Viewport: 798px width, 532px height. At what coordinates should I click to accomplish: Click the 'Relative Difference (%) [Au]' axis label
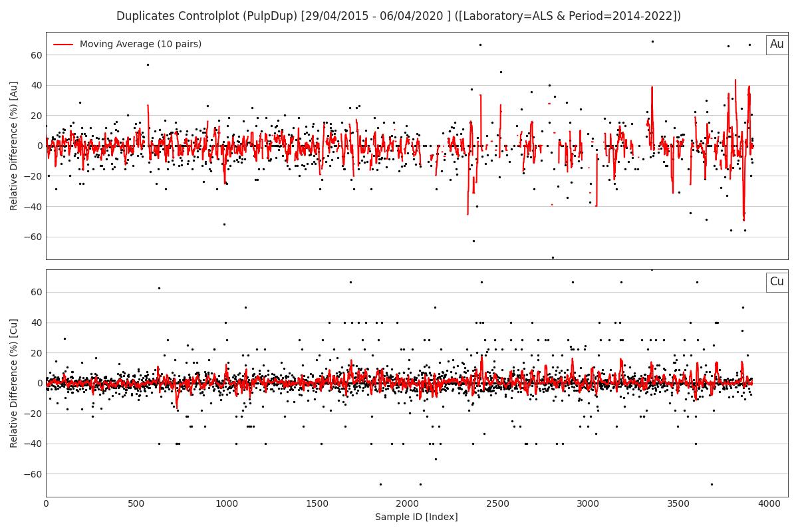click(14, 146)
